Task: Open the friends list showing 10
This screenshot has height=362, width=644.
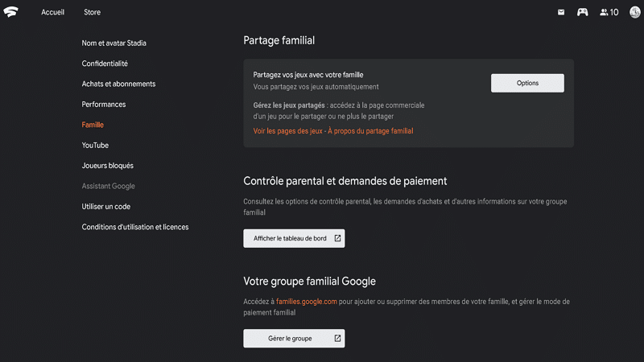Action: [609, 12]
